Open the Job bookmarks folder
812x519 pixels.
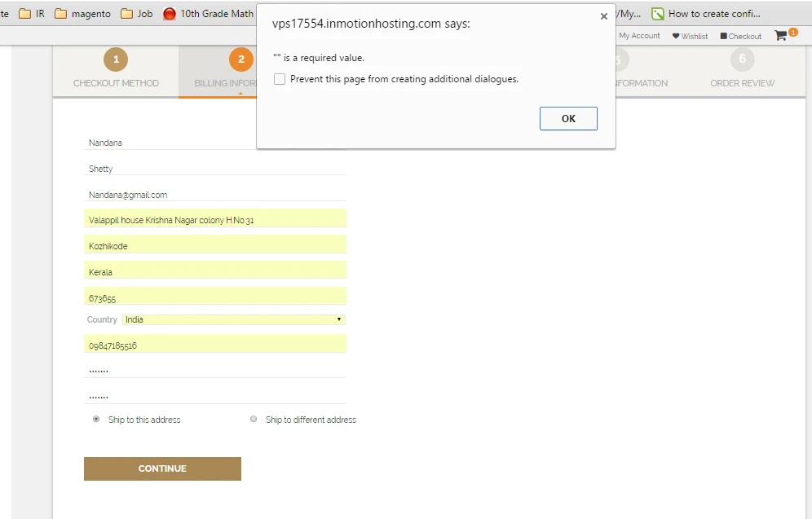(136, 14)
